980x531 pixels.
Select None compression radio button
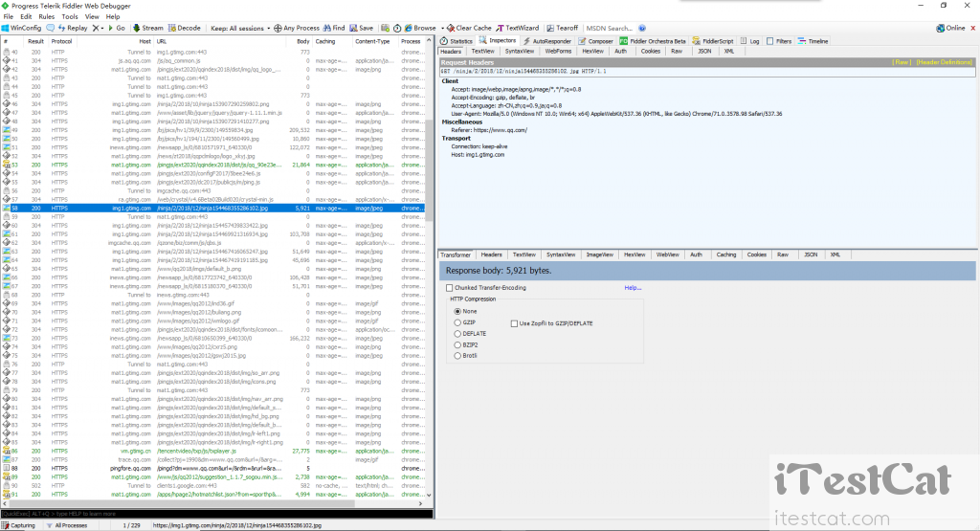(x=457, y=311)
